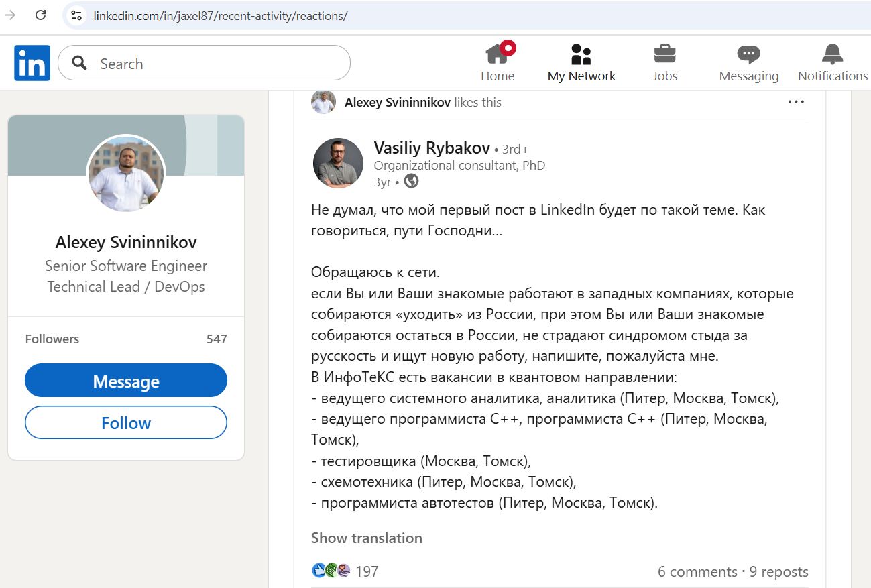The image size is (871, 588).
Task: Open the 6 comments link
Action: coord(697,571)
